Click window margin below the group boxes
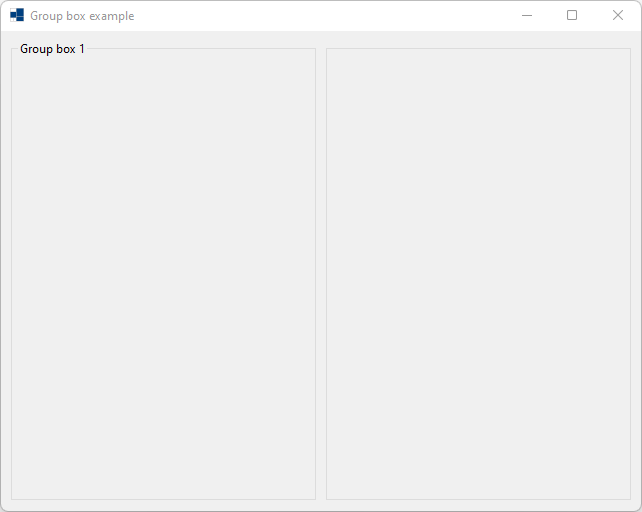This screenshot has height=512, width=642. (x=320, y=505)
